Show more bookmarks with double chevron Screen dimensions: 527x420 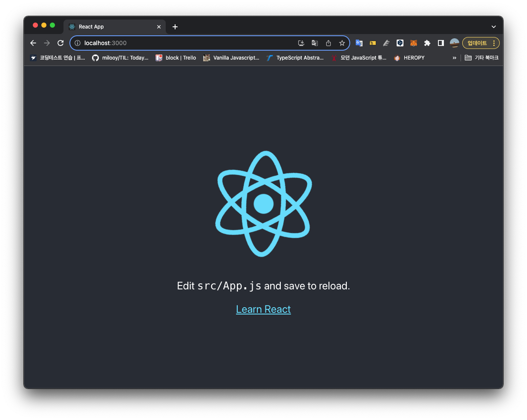455,58
